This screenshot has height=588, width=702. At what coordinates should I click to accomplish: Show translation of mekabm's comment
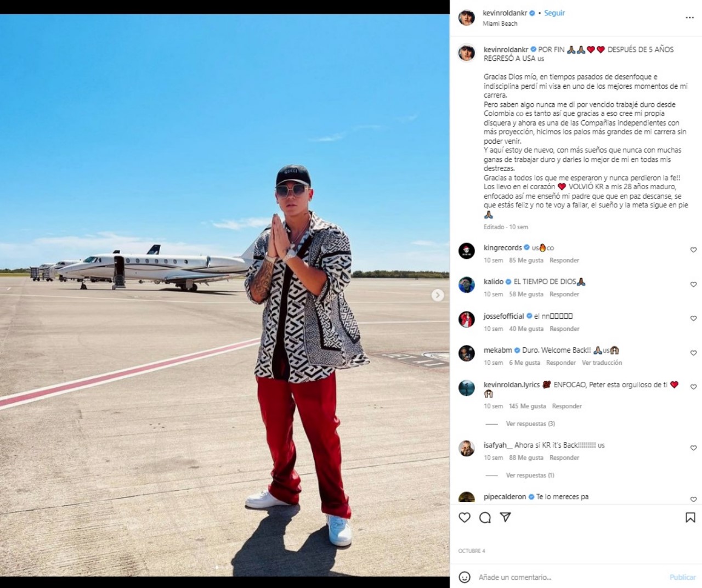[602, 363]
